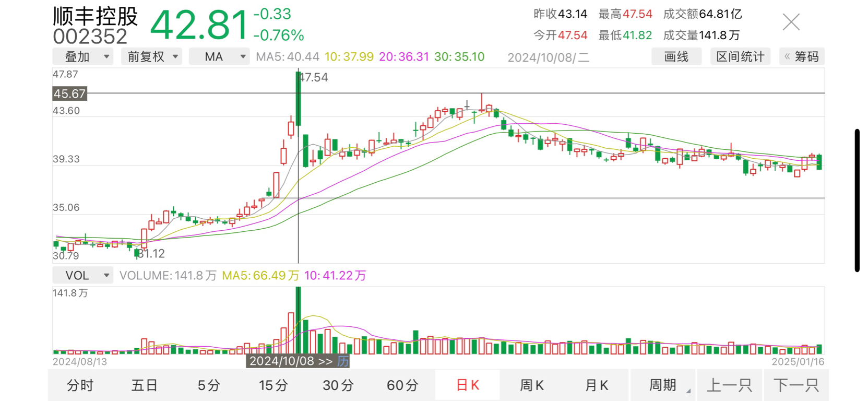The image size is (868, 401).
Task: Click the 31.12 low price annotation on chart
Action: pyautogui.click(x=151, y=254)
